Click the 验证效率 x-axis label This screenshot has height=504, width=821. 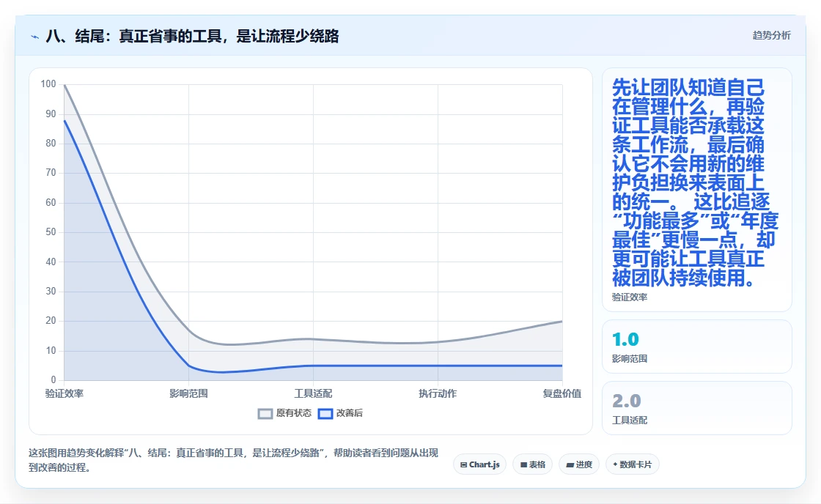click(x=65, y=393)
